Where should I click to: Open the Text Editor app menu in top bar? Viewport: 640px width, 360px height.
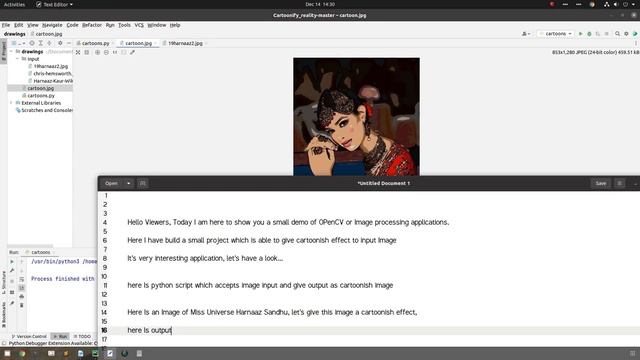pos(55,4)
